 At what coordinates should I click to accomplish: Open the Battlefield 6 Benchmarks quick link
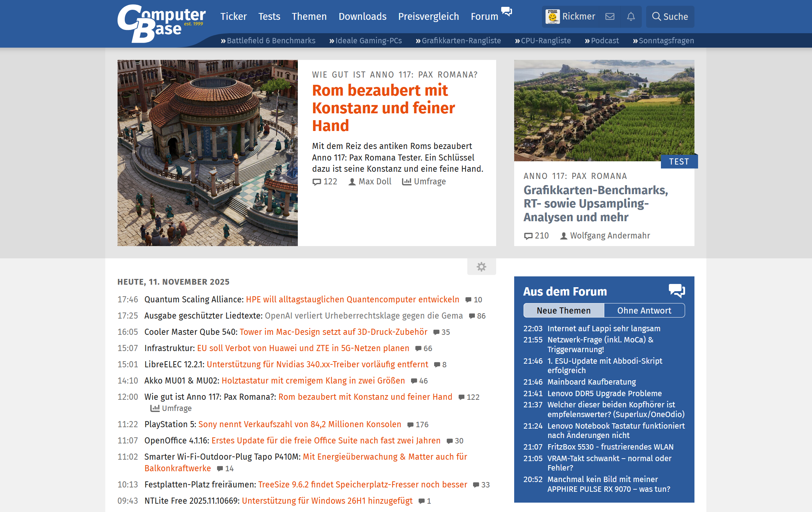point(268,40)
